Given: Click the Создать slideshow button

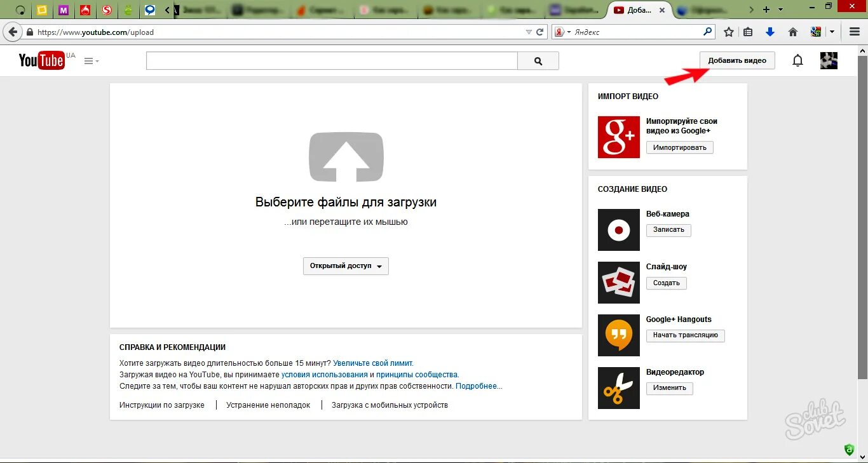Looking at the screenshot, I should [x=667, y=283].
